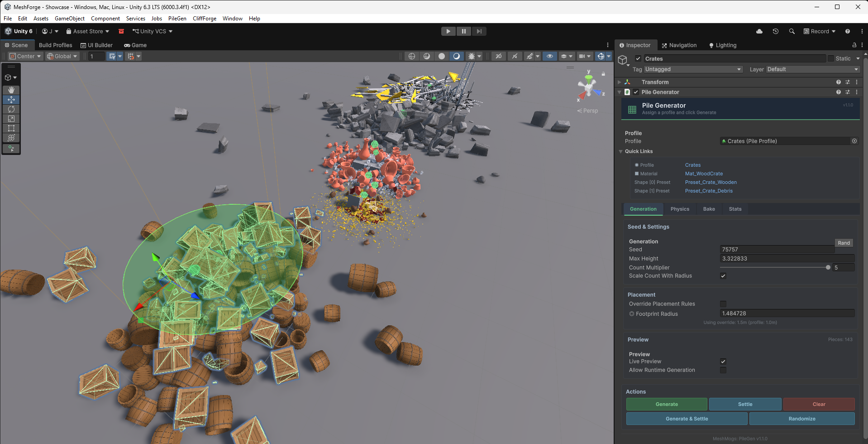868x444 pixels.
Task: Disable Scale Count With Radius
Action: (723, 275)
